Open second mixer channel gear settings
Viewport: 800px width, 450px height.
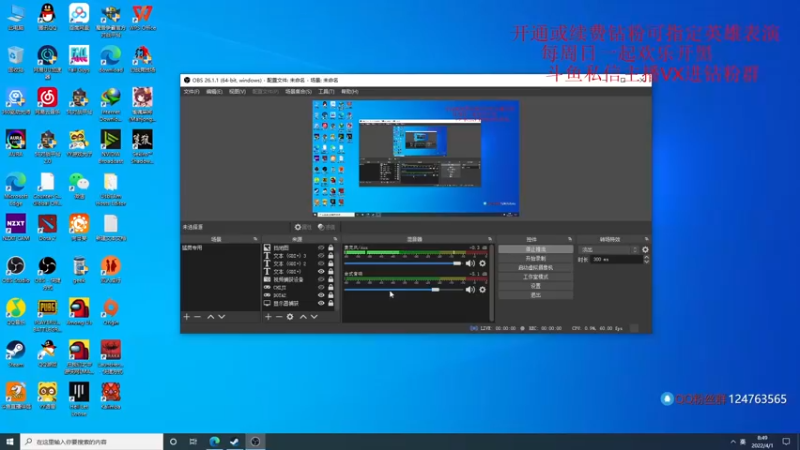point(483,290)
